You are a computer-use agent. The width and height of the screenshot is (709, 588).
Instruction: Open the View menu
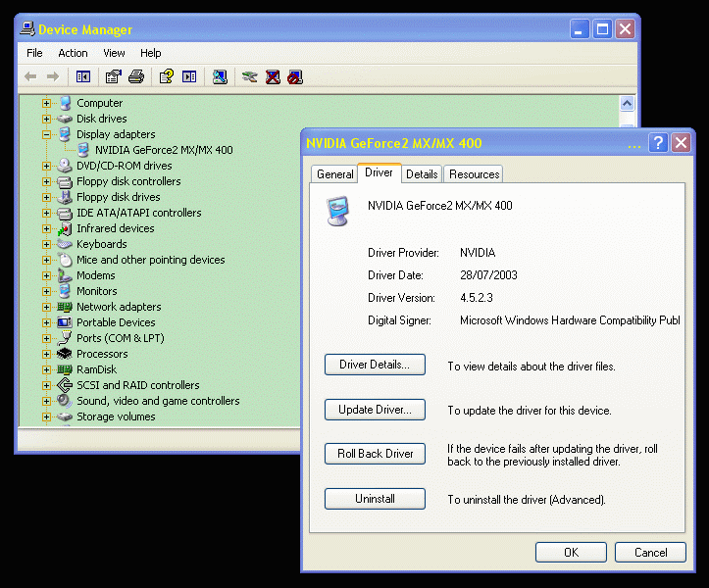(114, 53)
